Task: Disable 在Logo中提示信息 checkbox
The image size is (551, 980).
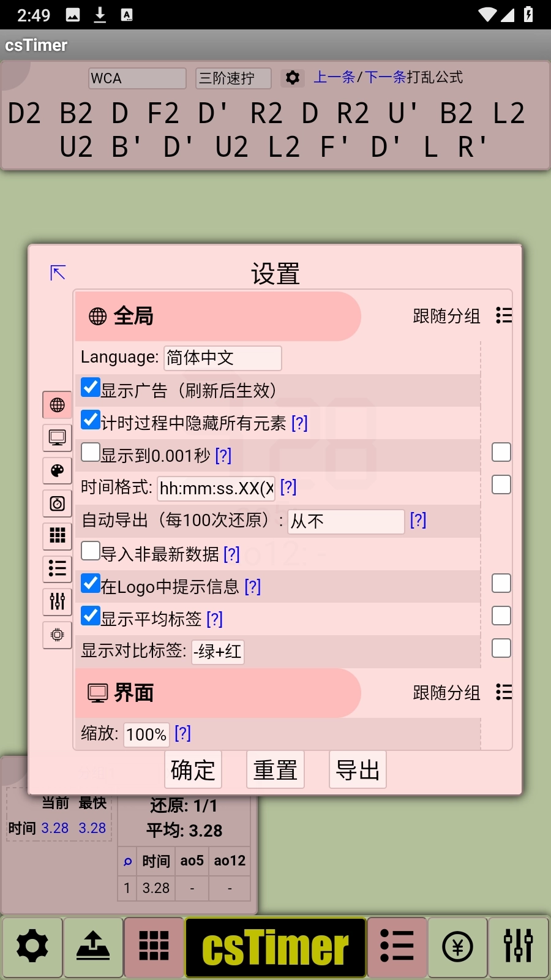Action: click(x=90, y=584)
